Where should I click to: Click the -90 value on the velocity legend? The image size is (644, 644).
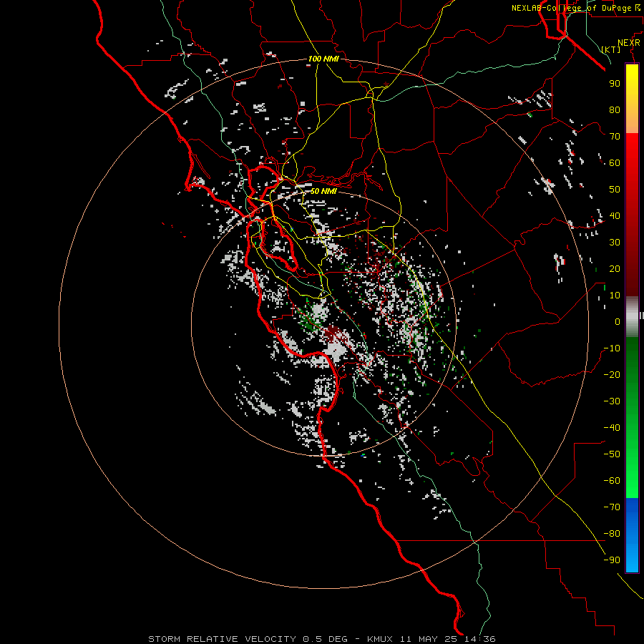pyautogui.click(x=612, y=560)
